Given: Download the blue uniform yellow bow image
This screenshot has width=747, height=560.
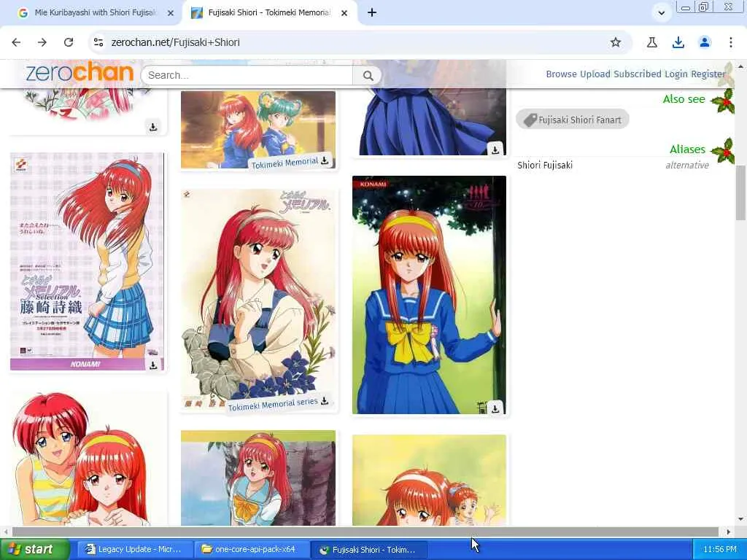Looking at the screenshot, I should coord(495,408).
